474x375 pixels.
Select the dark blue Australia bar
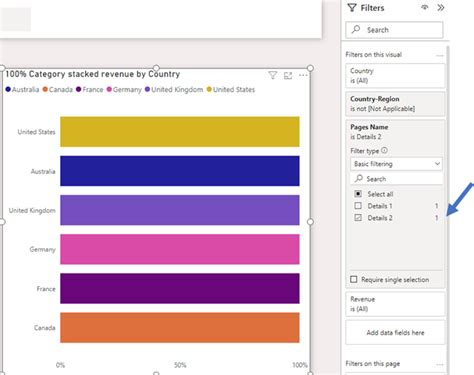pos(180,171)
